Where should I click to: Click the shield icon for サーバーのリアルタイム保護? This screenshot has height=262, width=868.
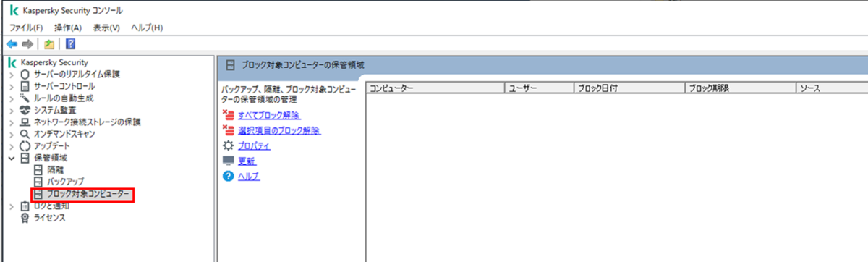tap(25, 75)
